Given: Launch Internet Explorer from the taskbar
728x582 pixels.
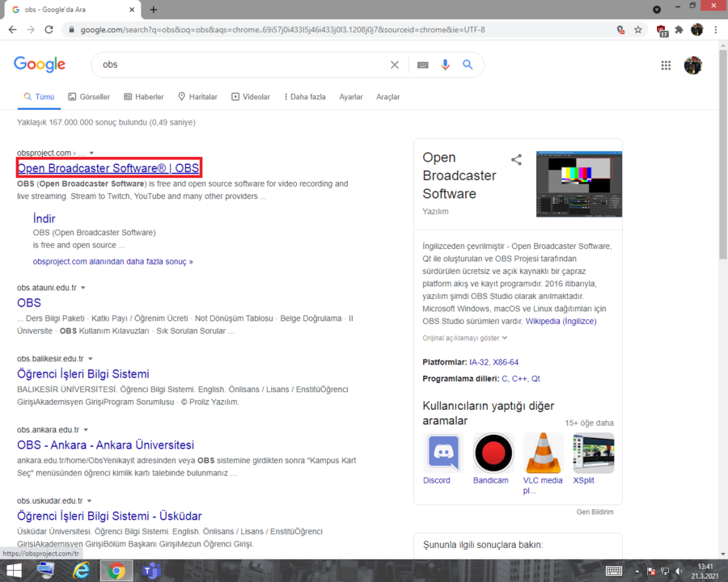Looking at the screenshot, I should pyautogui.click(x=81, y=571).
